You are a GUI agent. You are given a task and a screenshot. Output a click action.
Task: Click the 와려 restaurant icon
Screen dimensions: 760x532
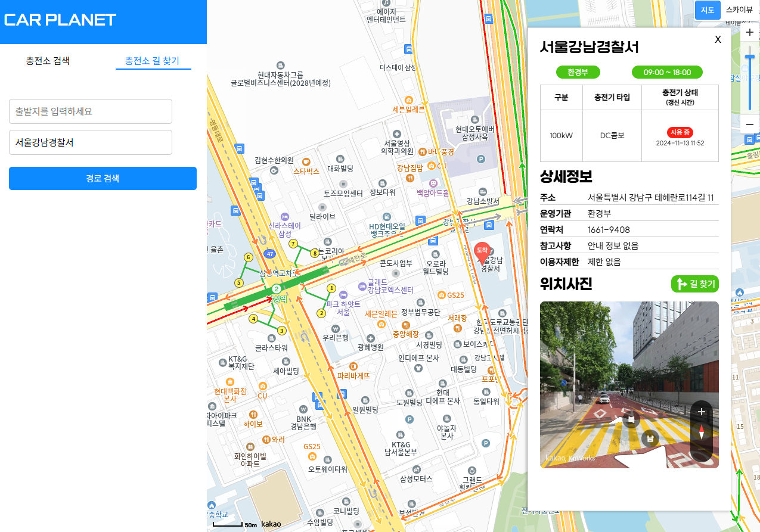[x=266, y=440]
